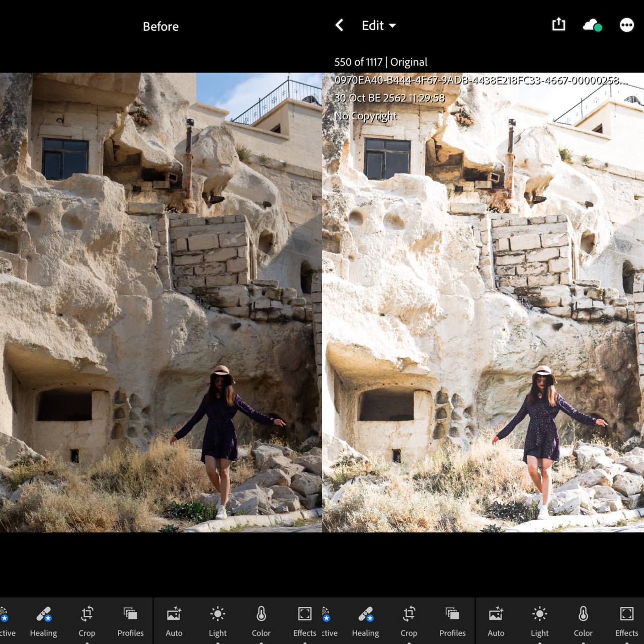Open the three-dots more options menu
The image size is (644, 644).
[x=626, y=25]
